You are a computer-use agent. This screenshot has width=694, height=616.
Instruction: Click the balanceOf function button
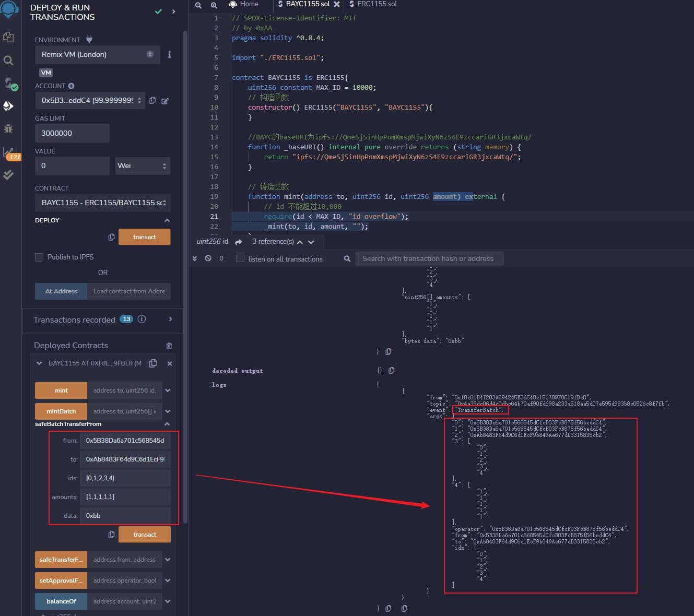click(x=61, y=601)
